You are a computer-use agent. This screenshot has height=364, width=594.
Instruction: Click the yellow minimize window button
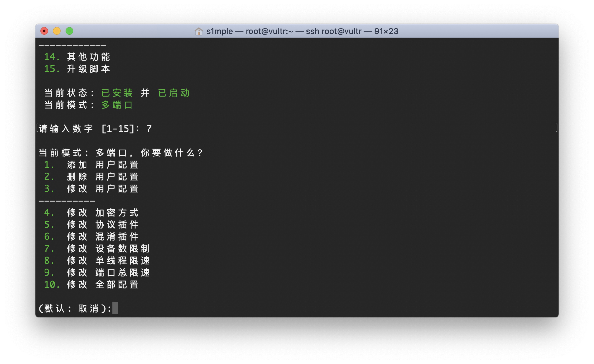click(57, 31)
